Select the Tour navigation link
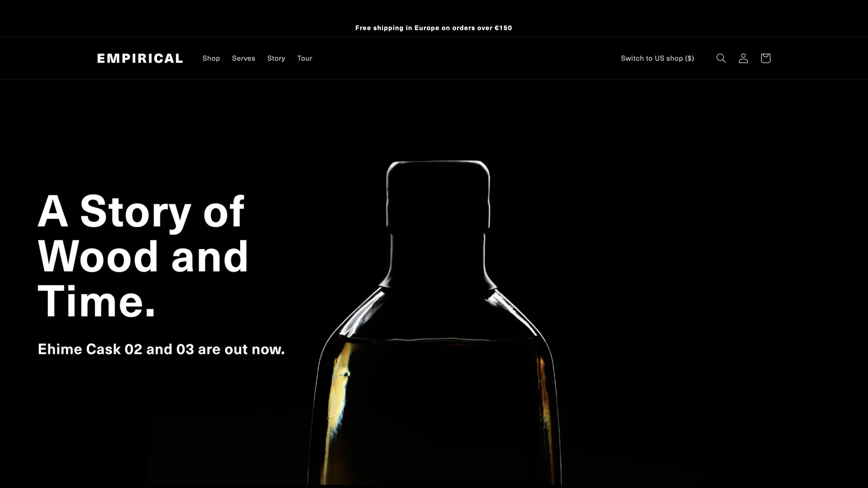 pos(304,58)
